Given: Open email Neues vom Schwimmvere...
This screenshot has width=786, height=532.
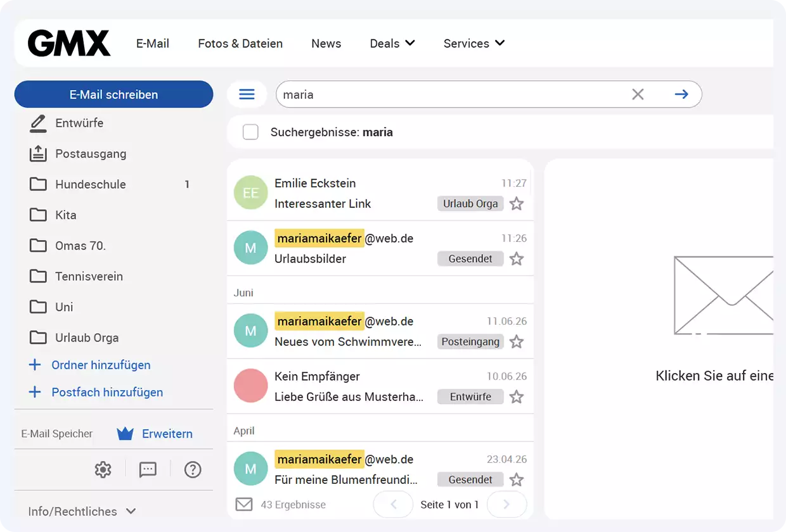Looking at the screenshot, I should (x=348, y=341).
